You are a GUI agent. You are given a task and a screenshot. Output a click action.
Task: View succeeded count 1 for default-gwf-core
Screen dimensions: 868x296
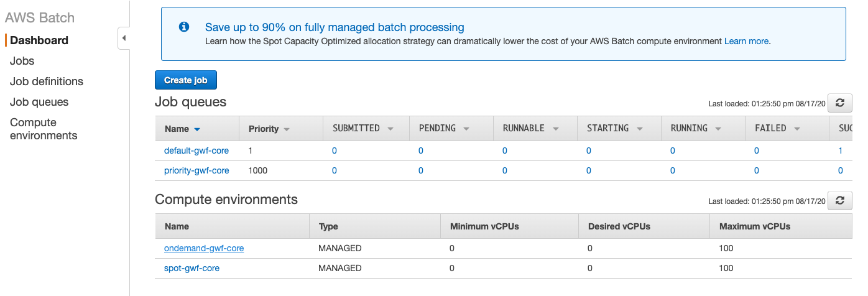(841, 150)
